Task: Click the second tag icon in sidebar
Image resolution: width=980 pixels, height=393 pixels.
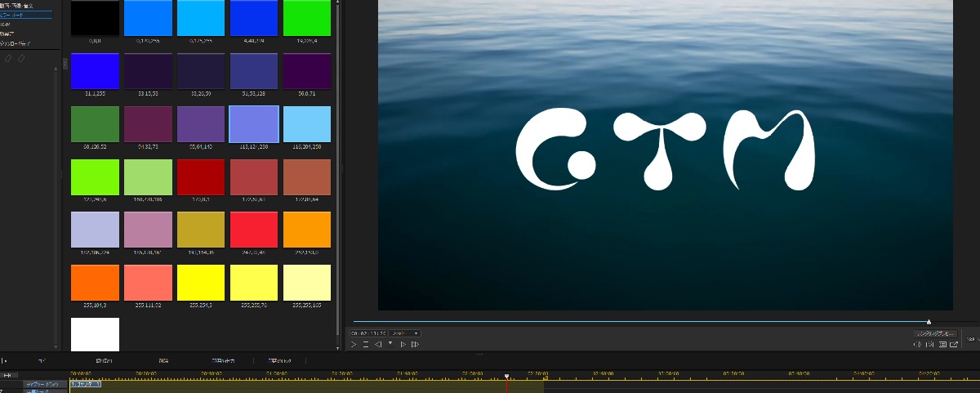Action: tap(21, 58)
